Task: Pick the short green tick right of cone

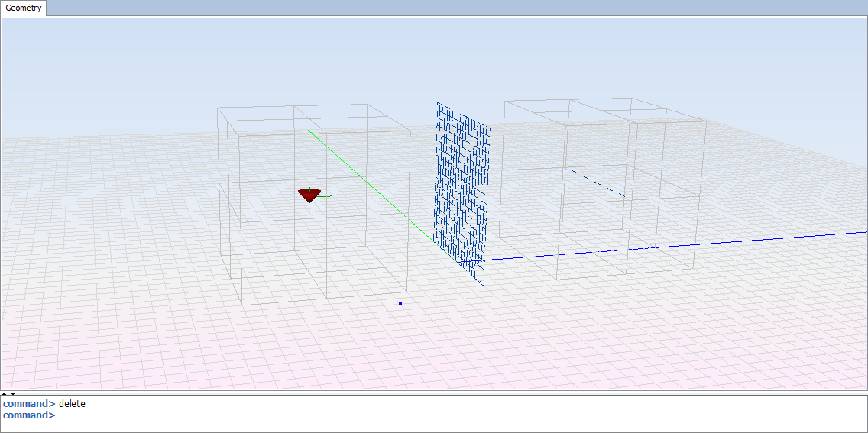Action: pyautogui.click(x=326, y=196)
